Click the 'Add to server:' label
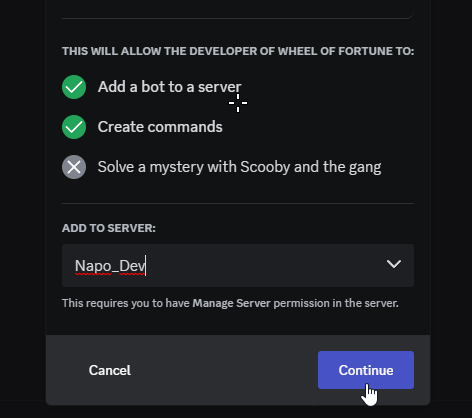This screenshot has height=418, width=472. click(109, 228)
